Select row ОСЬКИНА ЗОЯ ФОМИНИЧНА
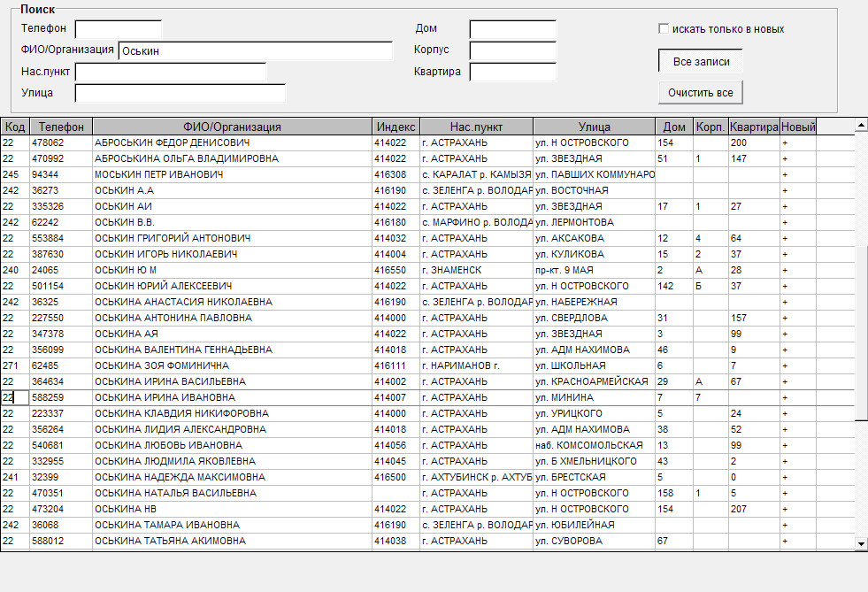This screenshot has width=868, height=592. [x=427, y=366]
